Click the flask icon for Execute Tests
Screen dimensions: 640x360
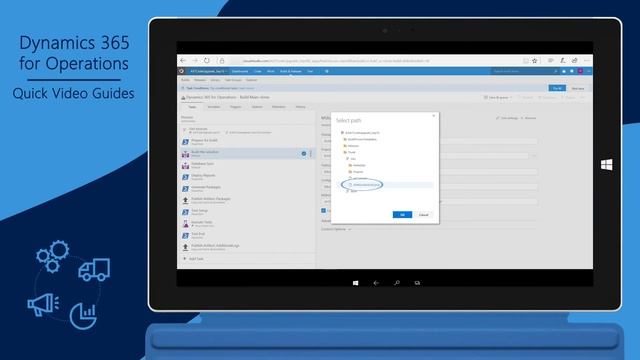click(185, 224)
